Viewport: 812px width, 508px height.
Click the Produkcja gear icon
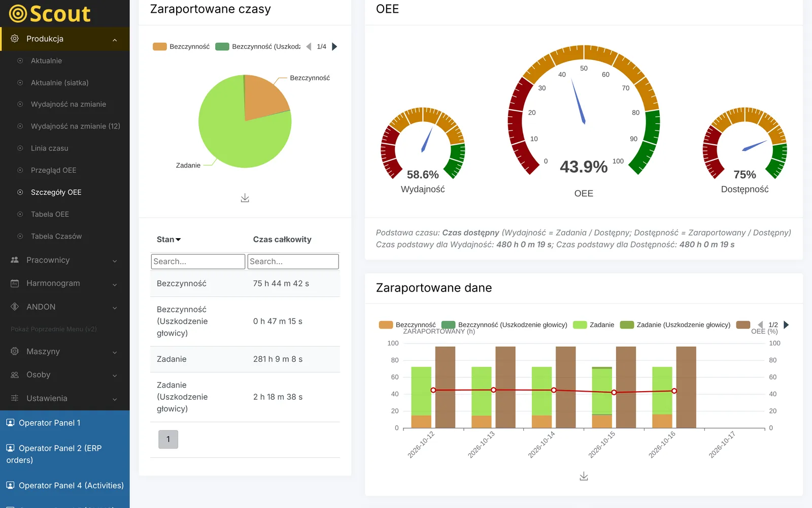point(15,39)
